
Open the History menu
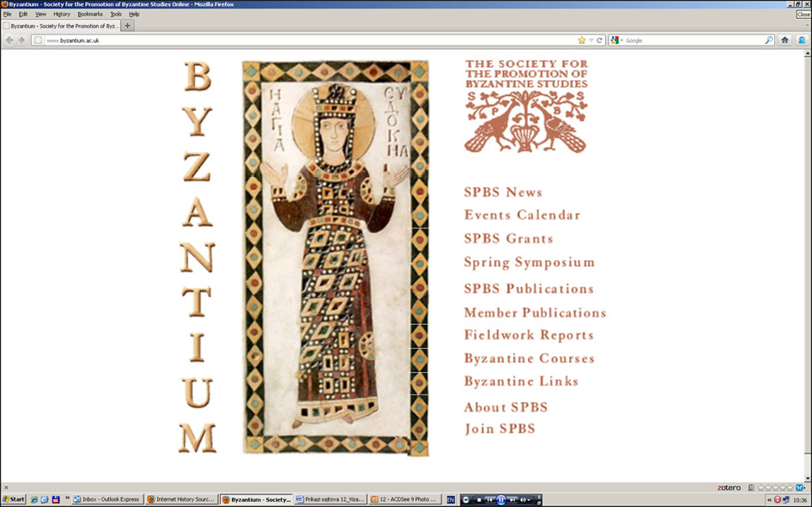[x=62, y=15]
